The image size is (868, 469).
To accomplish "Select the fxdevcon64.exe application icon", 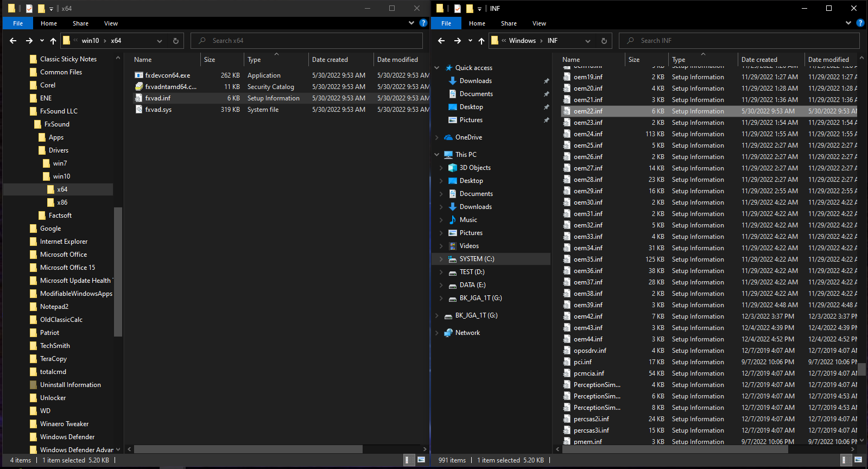I will coord(139,75).
